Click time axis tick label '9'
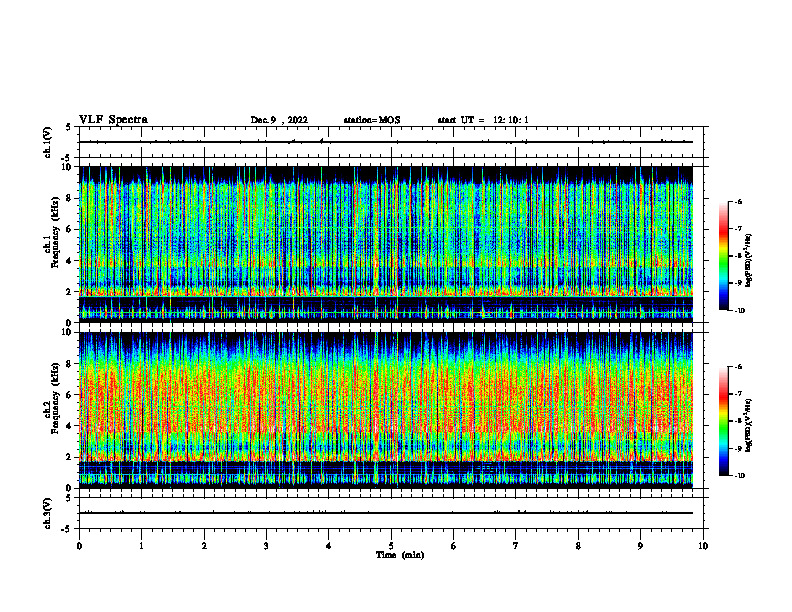 640,546
